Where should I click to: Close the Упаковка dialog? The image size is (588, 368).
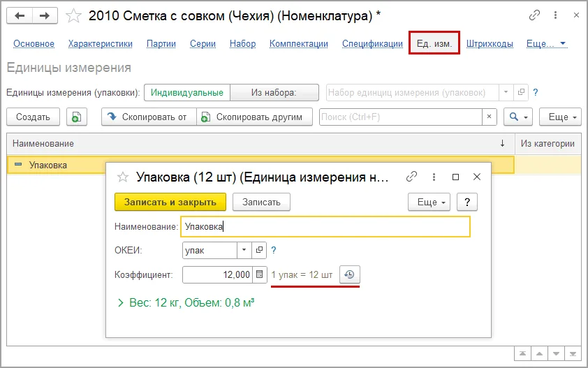point(477,177)
